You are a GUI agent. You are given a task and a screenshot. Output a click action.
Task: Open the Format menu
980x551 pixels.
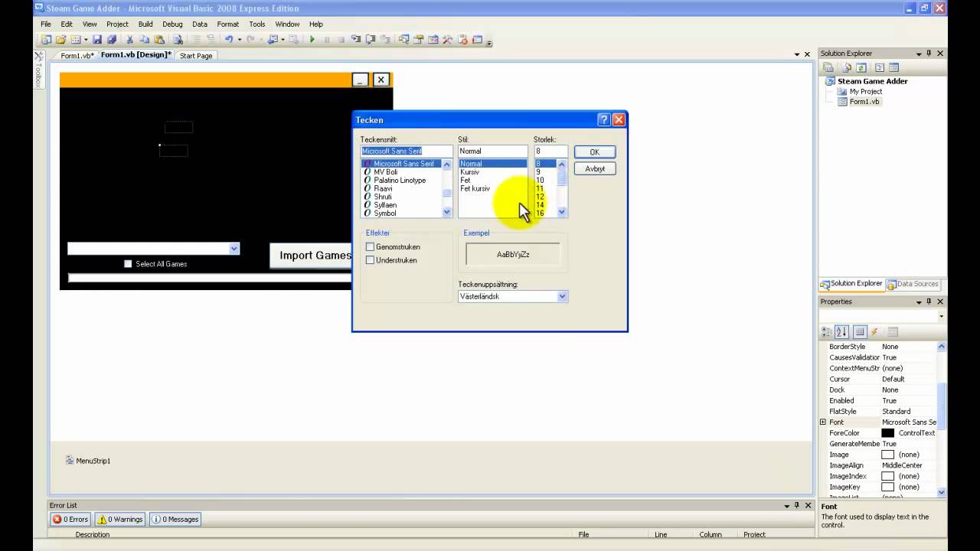pyautogui.click(x=228, y=24)
